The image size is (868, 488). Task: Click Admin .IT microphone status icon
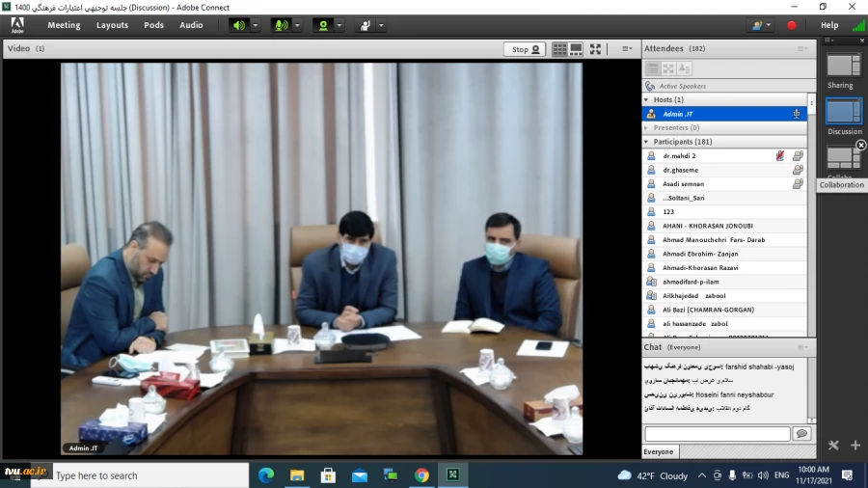coord(797,114)
